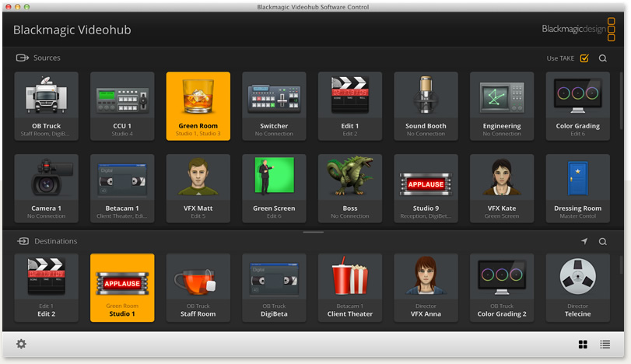Select the Studio 1 destination button

point(122,287)
